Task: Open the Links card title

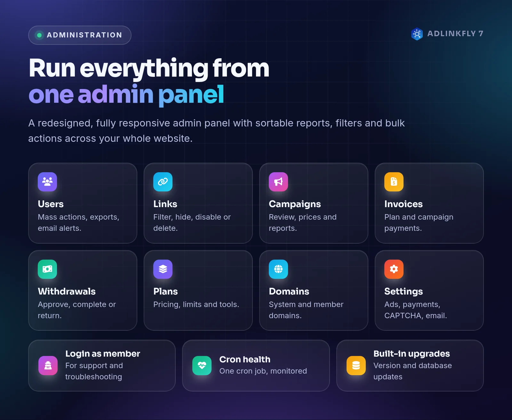Action: [x=165, y=204]
